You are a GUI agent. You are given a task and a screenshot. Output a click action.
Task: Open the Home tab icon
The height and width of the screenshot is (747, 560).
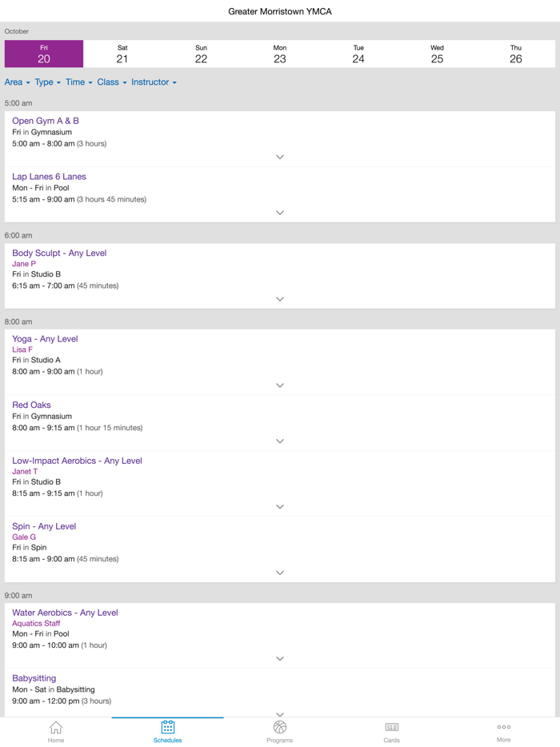tap(56, 727)
